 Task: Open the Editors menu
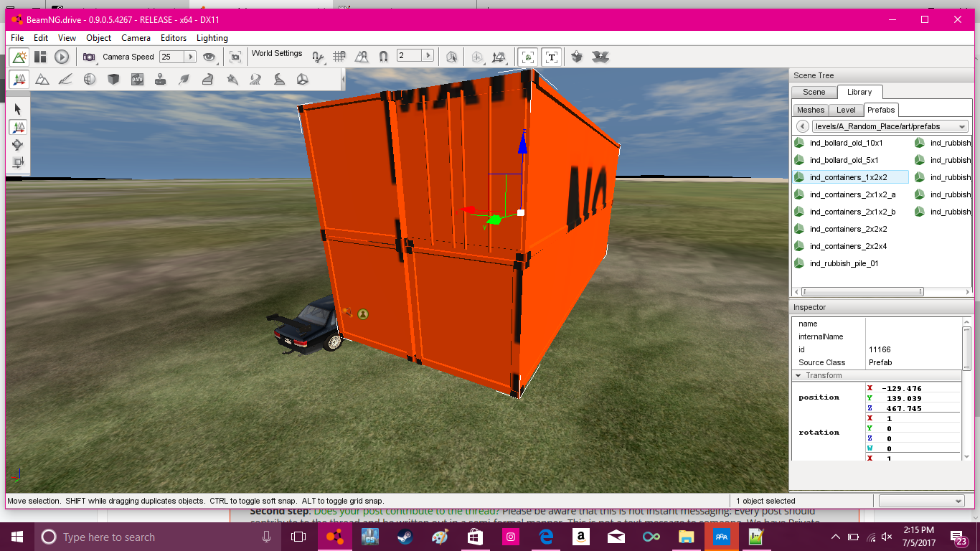(x=174, y=38)
